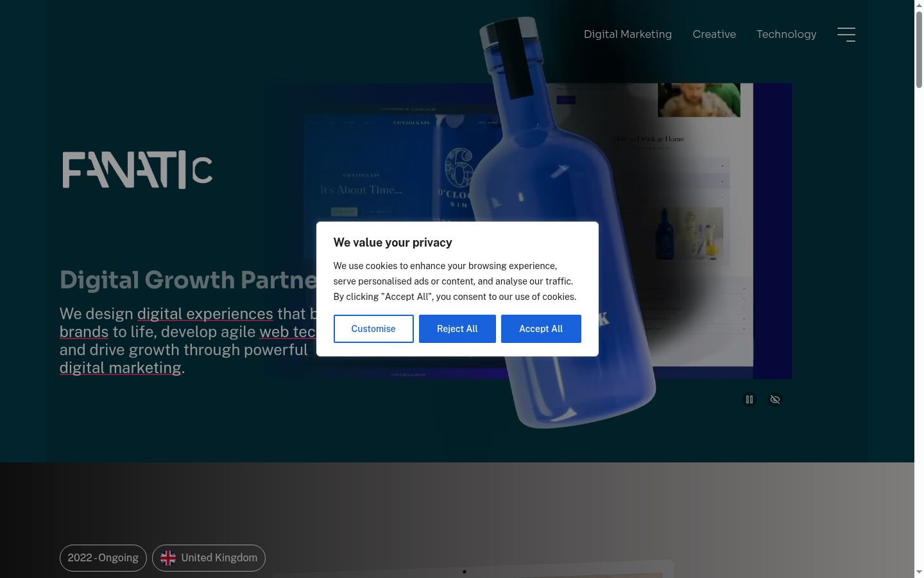The image size is (924, 578).
Task: Open the hamburger menu icon
Action: [846, 35]
